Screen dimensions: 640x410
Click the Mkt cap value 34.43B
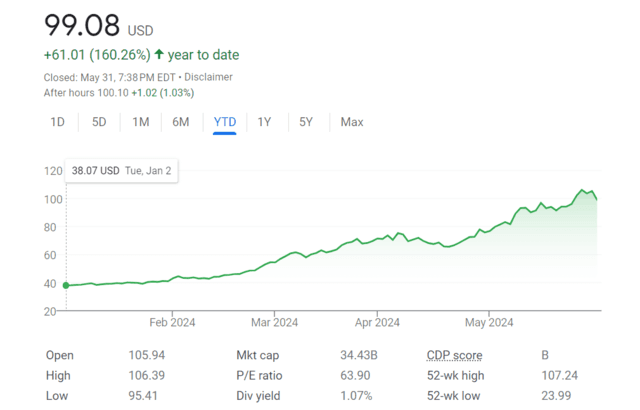(x=357, y=356)
